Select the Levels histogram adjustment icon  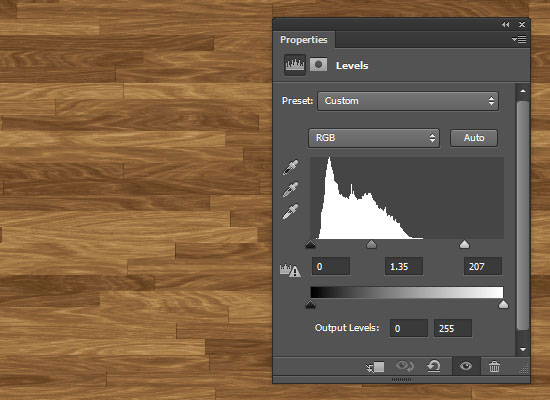click(295, 65)
